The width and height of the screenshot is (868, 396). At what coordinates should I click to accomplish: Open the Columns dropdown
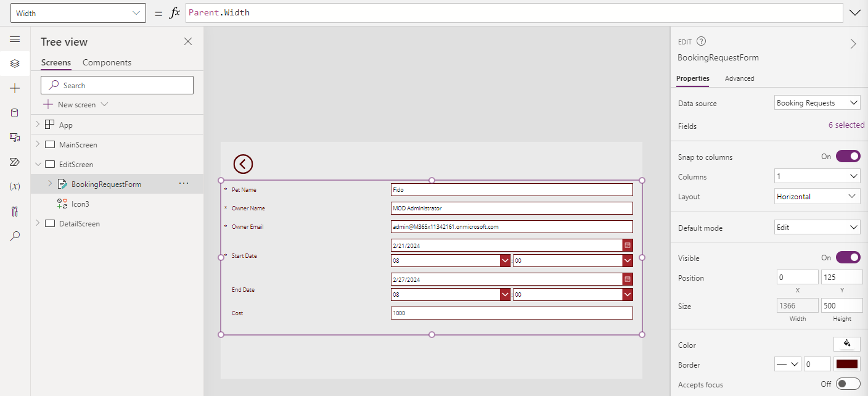[817, 176]
